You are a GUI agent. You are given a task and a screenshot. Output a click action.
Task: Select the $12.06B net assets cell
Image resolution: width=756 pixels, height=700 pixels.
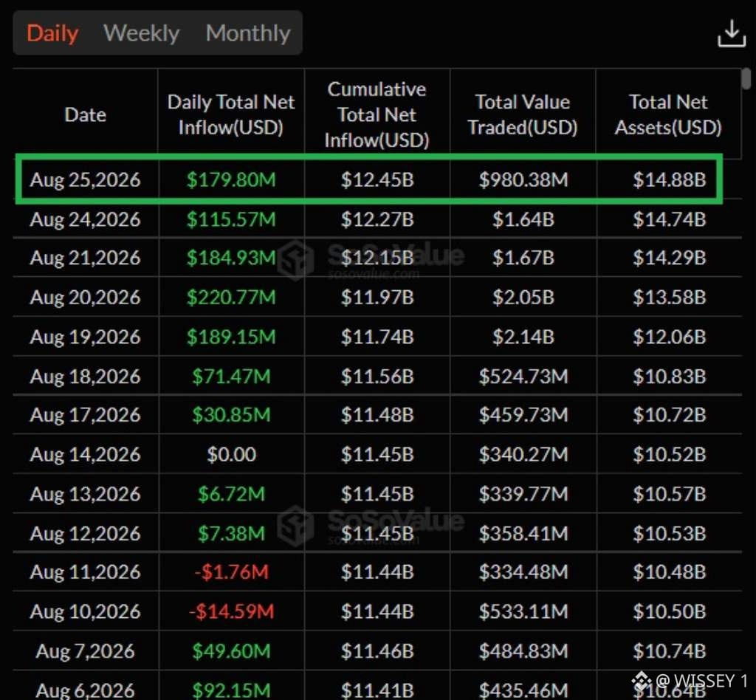(669, 337)
